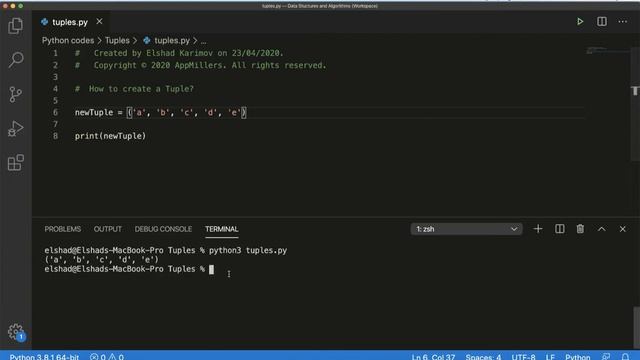Open the Run and Debug view
Viewport: 640px width, 360px height.
click(16, 129)
